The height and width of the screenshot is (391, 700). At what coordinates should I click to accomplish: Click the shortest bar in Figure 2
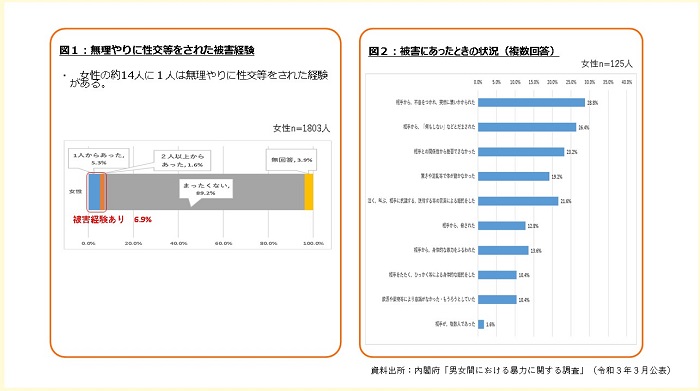point(481,324)
